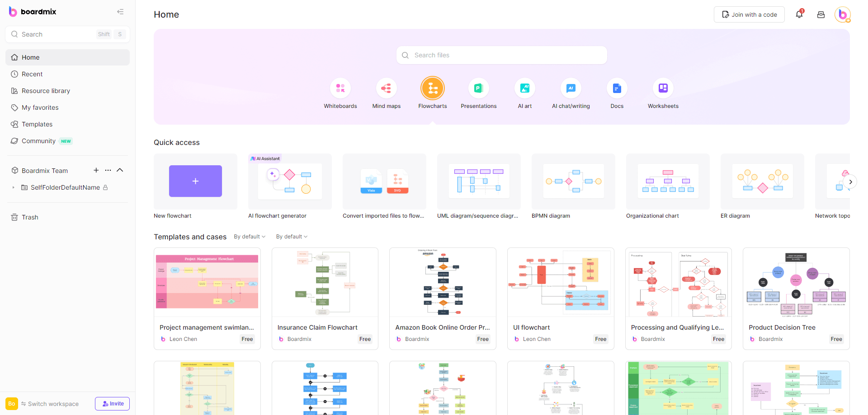Open UML diagram/sequence diagram template
868x415 pixels.
click(x=479, y=181)
